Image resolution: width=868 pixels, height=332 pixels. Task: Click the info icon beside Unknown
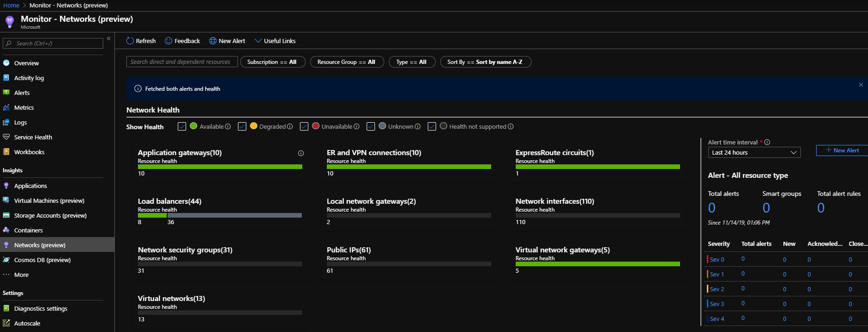(x=418, y=126)
